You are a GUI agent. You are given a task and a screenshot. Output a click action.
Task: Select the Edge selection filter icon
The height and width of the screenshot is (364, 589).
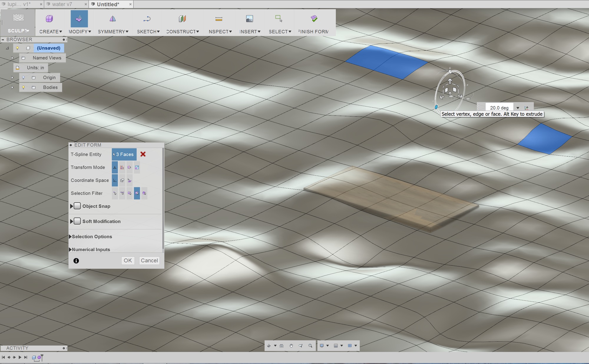(122, 193)
